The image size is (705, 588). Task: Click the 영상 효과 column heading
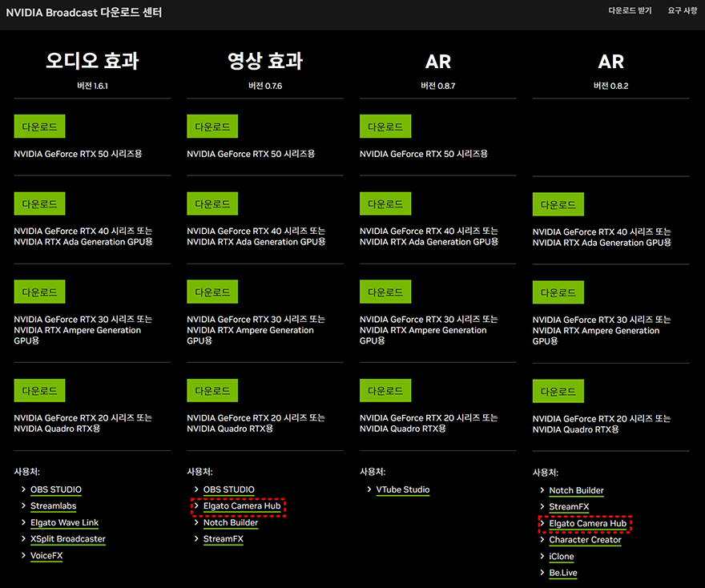(265, 61)
